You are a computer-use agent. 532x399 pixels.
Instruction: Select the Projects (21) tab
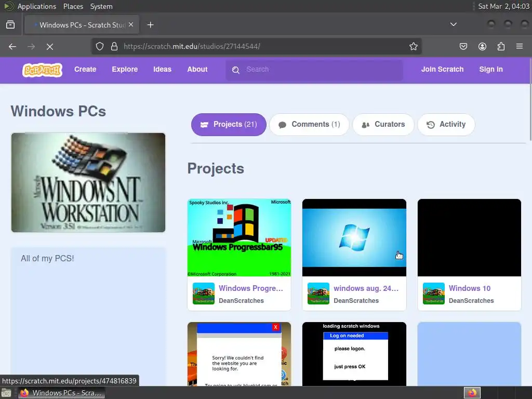click(229, 125)
